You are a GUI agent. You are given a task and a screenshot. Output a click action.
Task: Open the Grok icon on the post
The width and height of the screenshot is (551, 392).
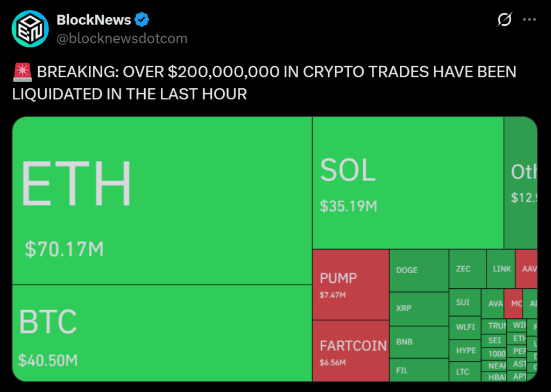(504, 20)
